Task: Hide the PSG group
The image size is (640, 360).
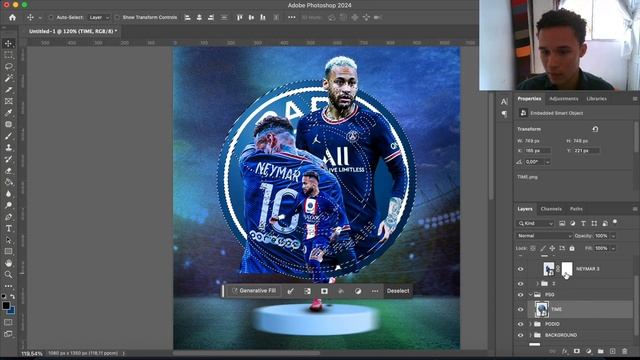Action: coord(520,295)
